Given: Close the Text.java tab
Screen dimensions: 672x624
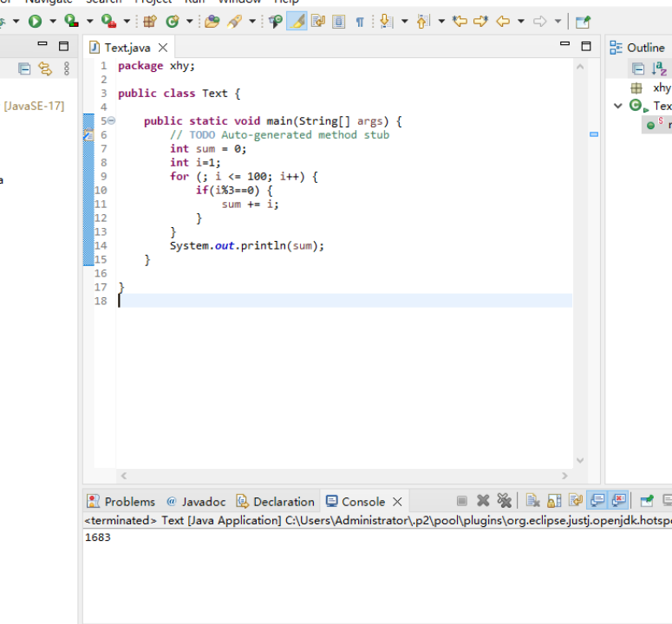Looking at the screenshot, I should click(163, 48).
